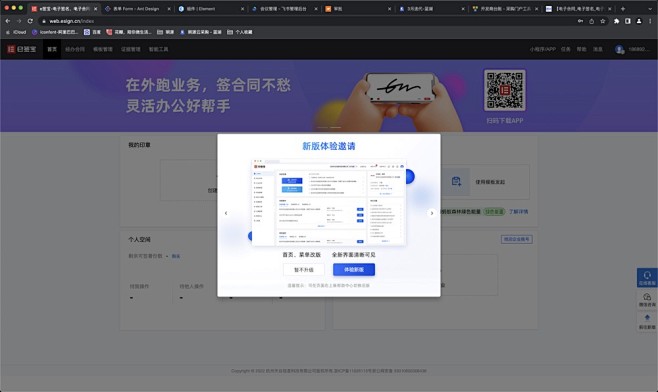Click the blue link beside remaining sign count
Image resolution: width=658 pixels, height=392 pixels.
point(176,256)
